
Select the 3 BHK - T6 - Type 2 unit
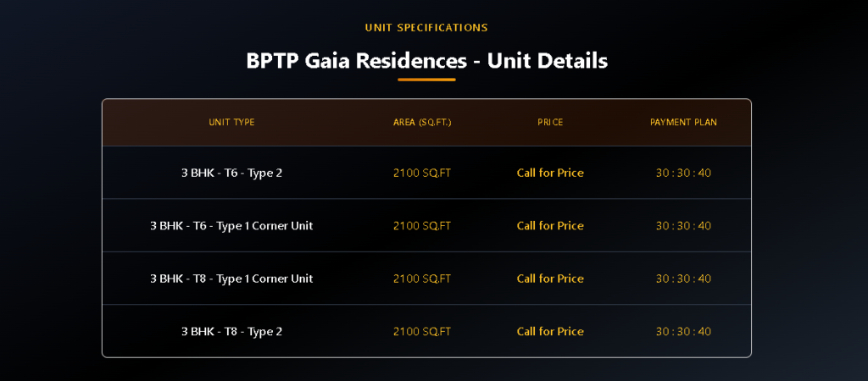231,173
